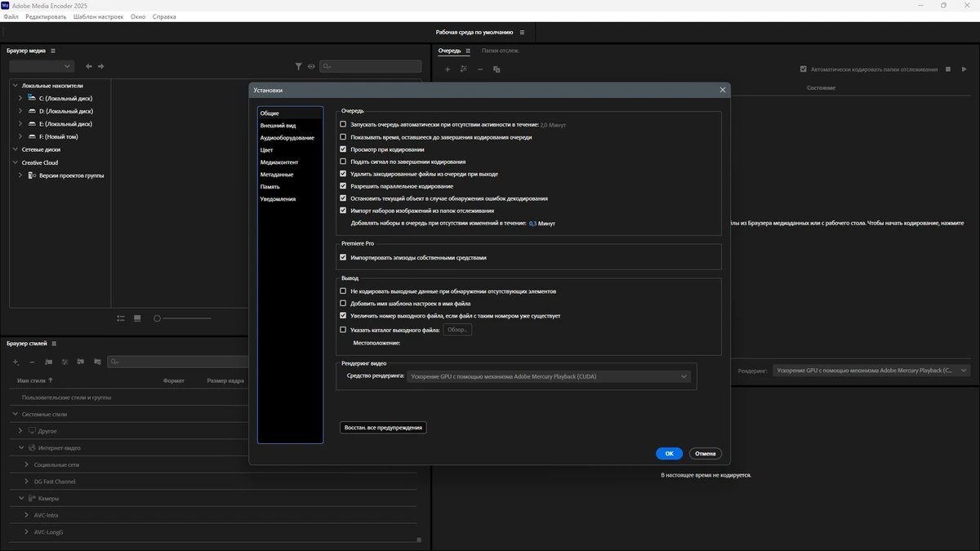980x551 pixels.
Task: Click the plus icon to create new preset
Action: [x=16, y=362]
